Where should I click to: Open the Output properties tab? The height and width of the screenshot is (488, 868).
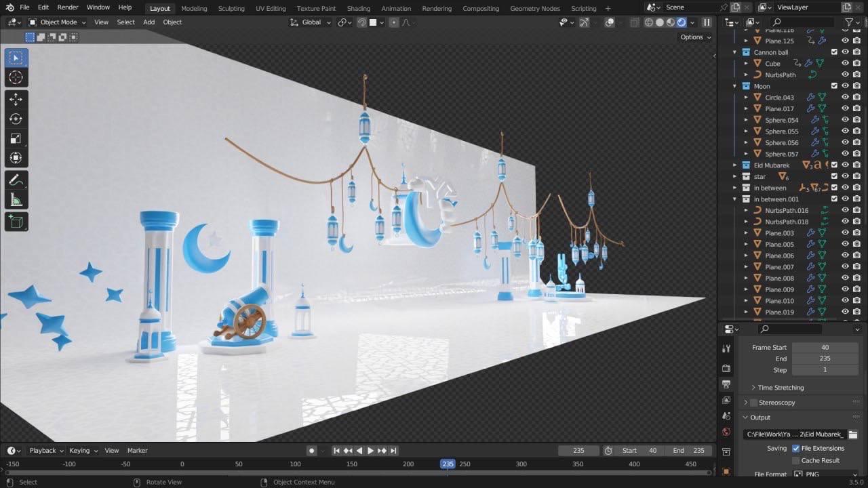click(x=726, y=384)
